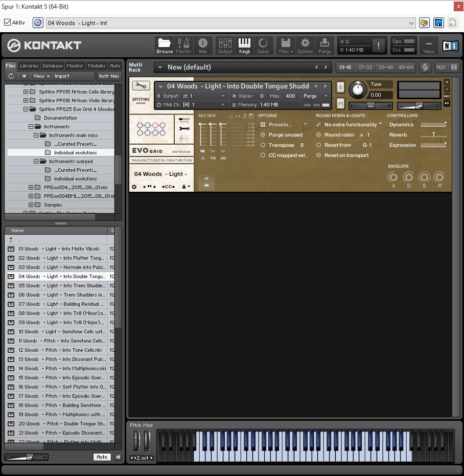
Task: Click the instrument wrench edit icon
Action: tap(141, 86)
